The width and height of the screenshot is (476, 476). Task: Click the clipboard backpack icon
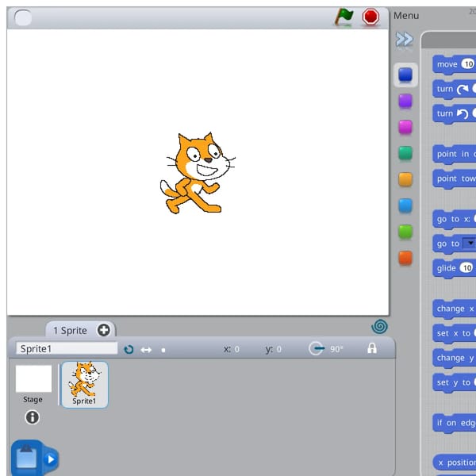click(27, 457)
